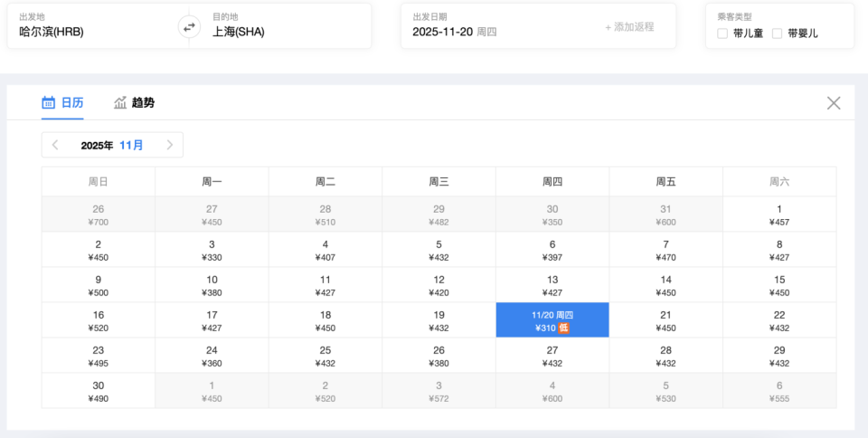Enable the 带婴儿 checkbox
The width and height of the screenshot is (868, 438).
777,33
